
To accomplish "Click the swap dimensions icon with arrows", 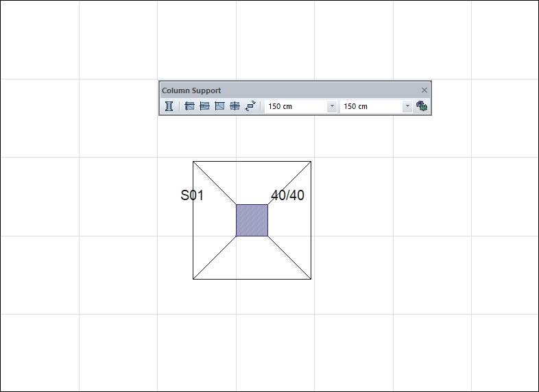I will pyautogui.click(x=250, y=106).
